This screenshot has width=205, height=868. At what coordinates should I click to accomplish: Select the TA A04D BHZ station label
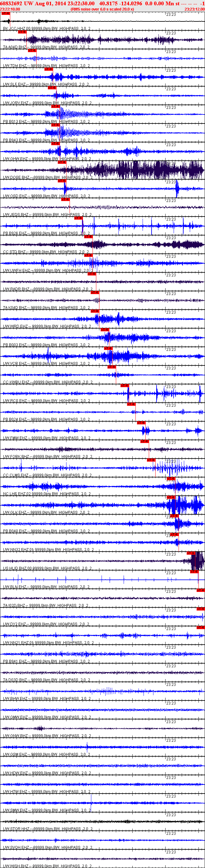click(x=47, y=47)
